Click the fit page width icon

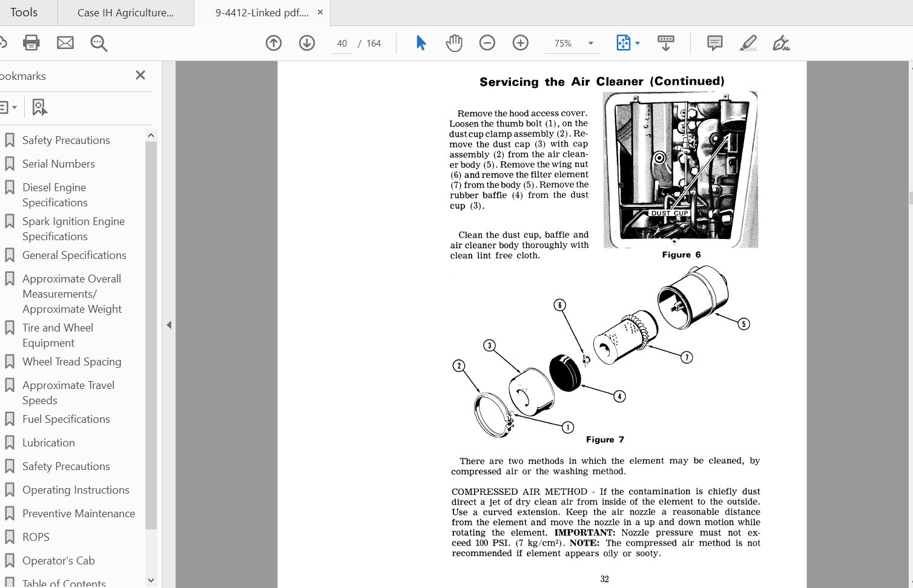click(x=623, y=43)
